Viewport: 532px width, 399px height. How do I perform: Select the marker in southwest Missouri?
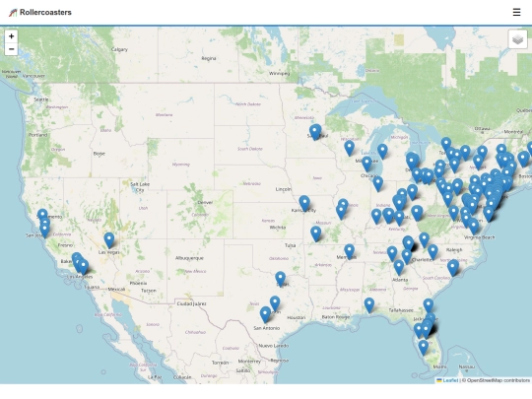point(315,233)
